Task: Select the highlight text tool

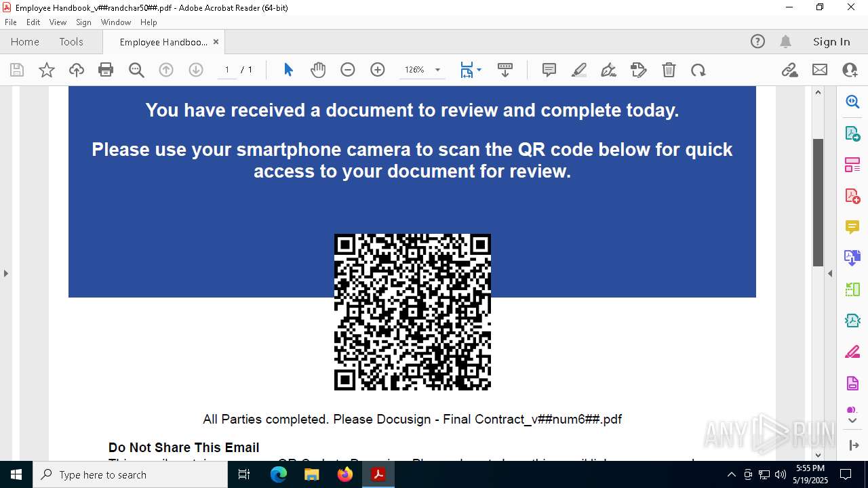Action: coord(579,70)
